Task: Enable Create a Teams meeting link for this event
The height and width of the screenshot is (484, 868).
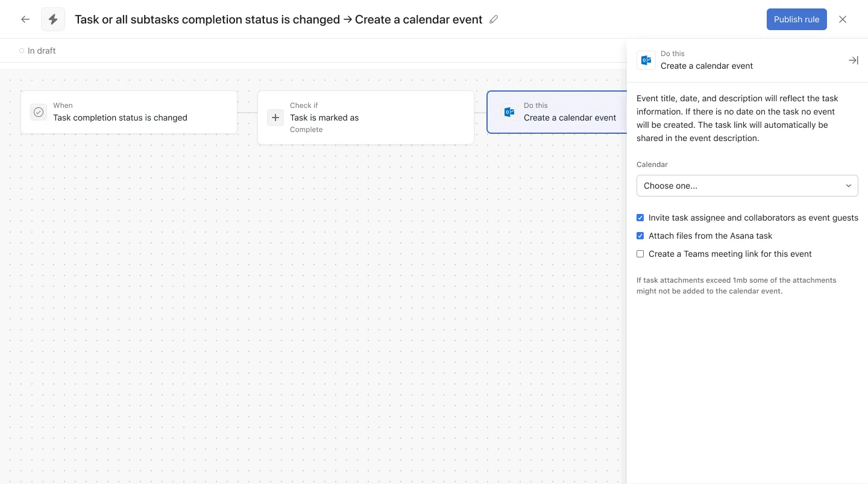Action: tap(640, 254)
